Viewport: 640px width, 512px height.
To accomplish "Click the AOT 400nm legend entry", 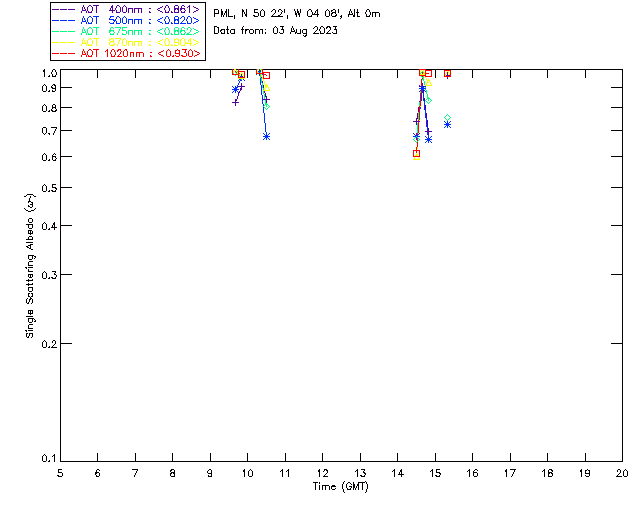I will (127, 9).
